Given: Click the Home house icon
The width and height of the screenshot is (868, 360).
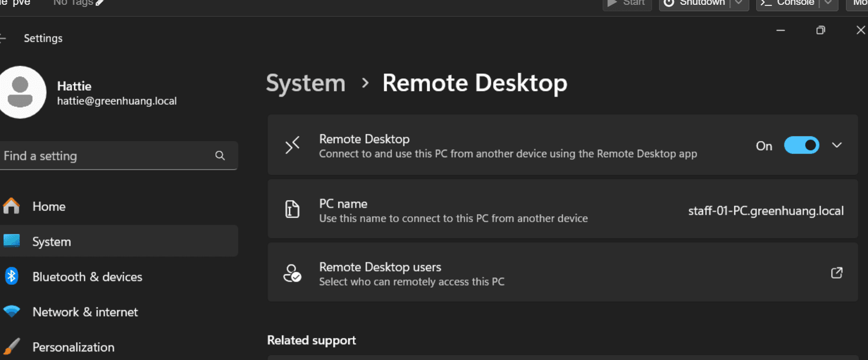Looking at the screenshot, I should pos(11,206).
